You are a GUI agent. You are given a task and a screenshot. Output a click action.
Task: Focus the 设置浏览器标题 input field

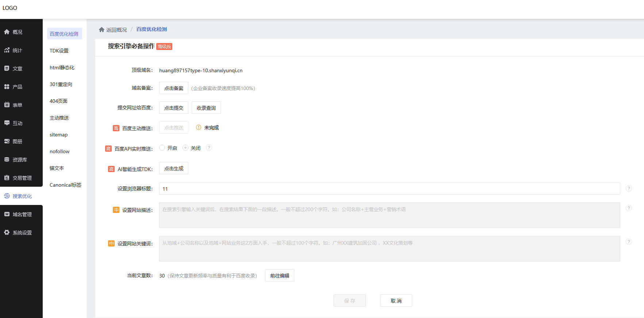tap(389, 189)
